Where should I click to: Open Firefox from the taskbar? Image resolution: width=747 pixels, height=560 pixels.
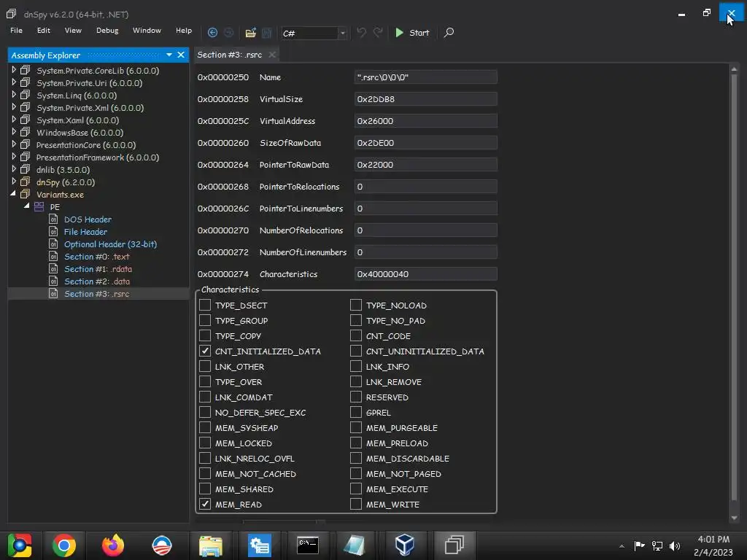(x=113, y=545)
